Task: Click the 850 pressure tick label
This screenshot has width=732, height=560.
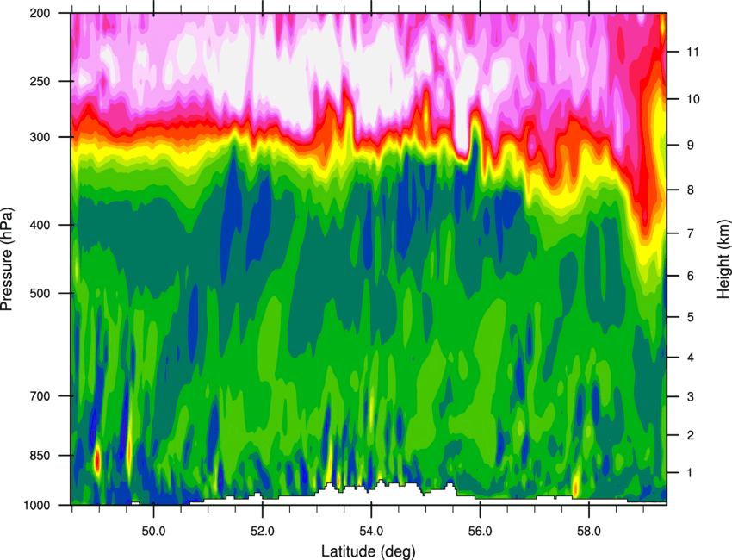Action: pos(40,456)
